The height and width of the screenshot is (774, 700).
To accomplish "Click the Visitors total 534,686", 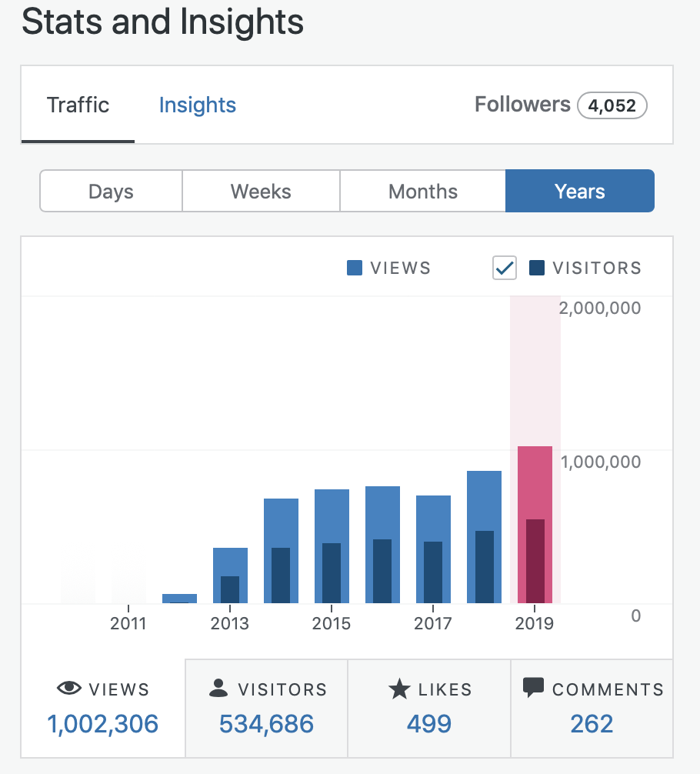I will click(x=266, y=723).
